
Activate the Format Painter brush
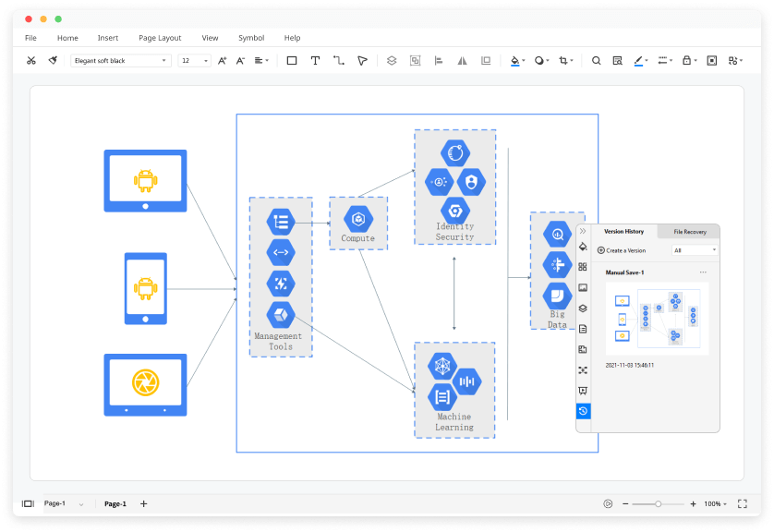click(x=53, y=60)
